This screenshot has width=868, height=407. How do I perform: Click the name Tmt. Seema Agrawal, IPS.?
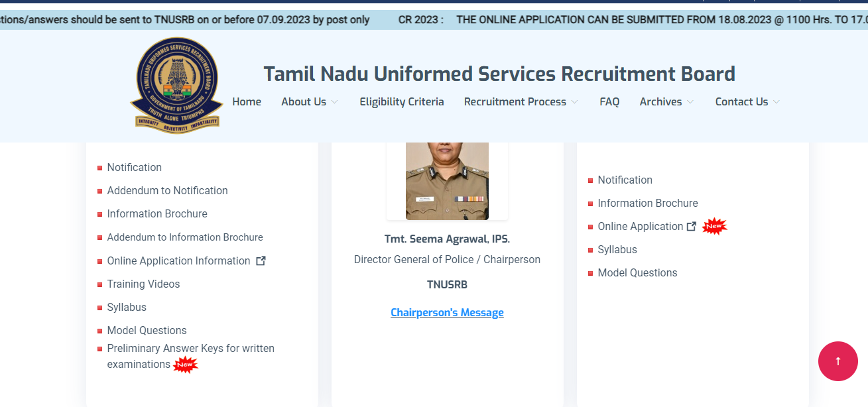(x=447, y=239)
